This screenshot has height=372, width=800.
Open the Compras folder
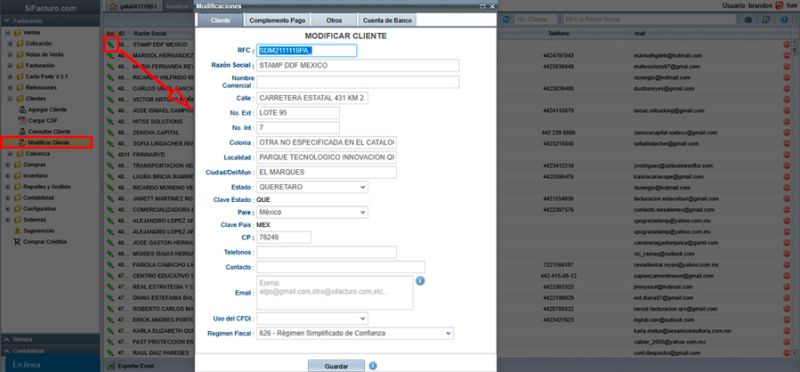(x=34, y=165)
